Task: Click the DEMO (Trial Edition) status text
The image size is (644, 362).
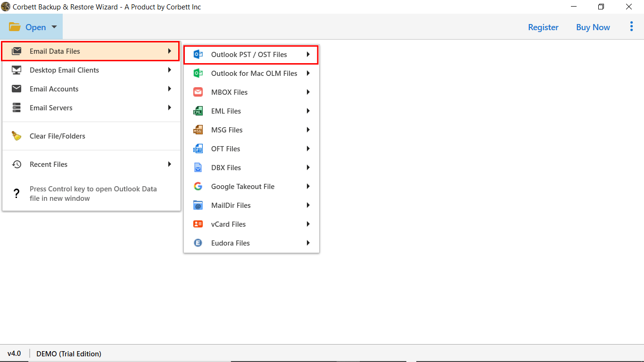Action: tap(69, 354)
